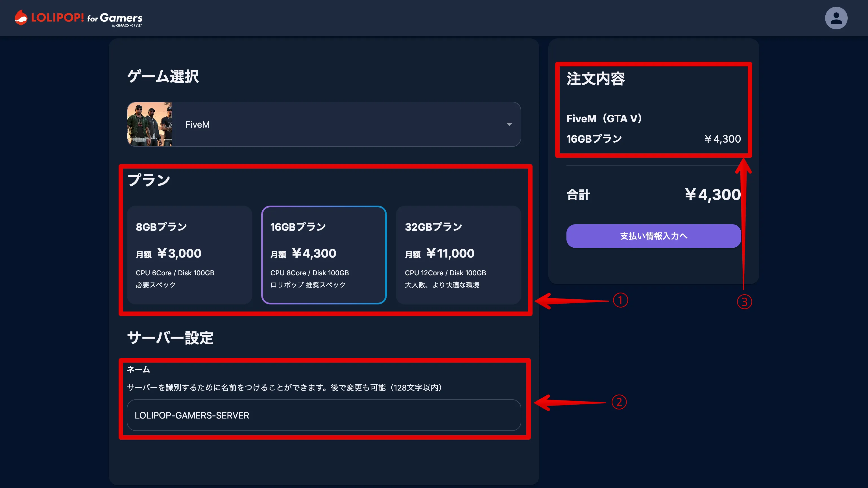Click the CPU 6Core / Disk 100GB spec
868x488 pixels.
(x=175, y=273)
